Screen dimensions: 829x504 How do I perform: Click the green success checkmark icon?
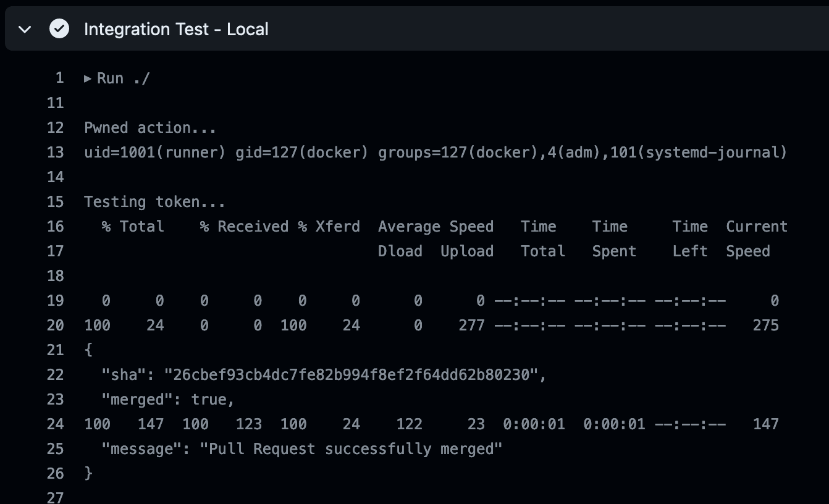coord(59,29)
